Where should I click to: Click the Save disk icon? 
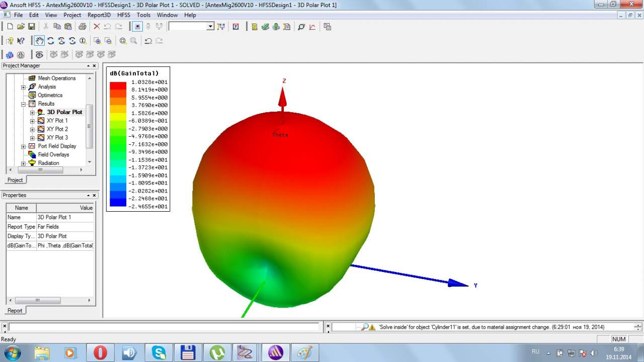[31, 27]
